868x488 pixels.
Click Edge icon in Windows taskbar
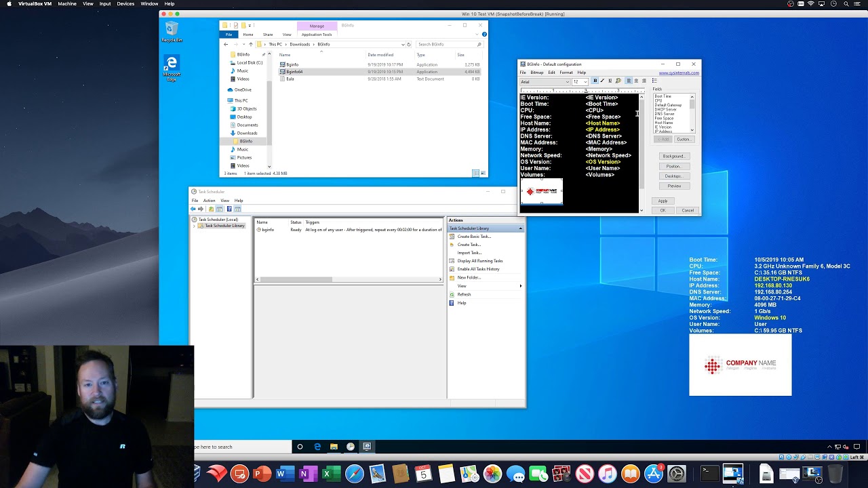[317, 447]
